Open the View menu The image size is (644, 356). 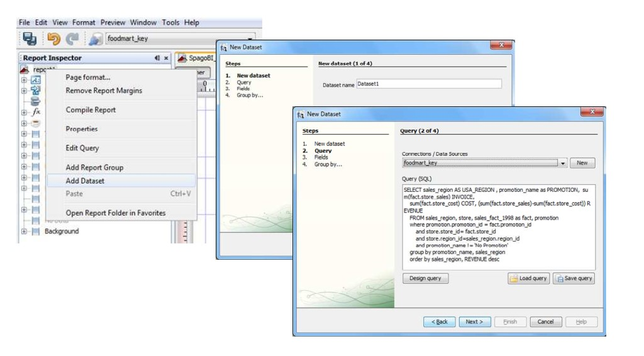coord(60,23)
